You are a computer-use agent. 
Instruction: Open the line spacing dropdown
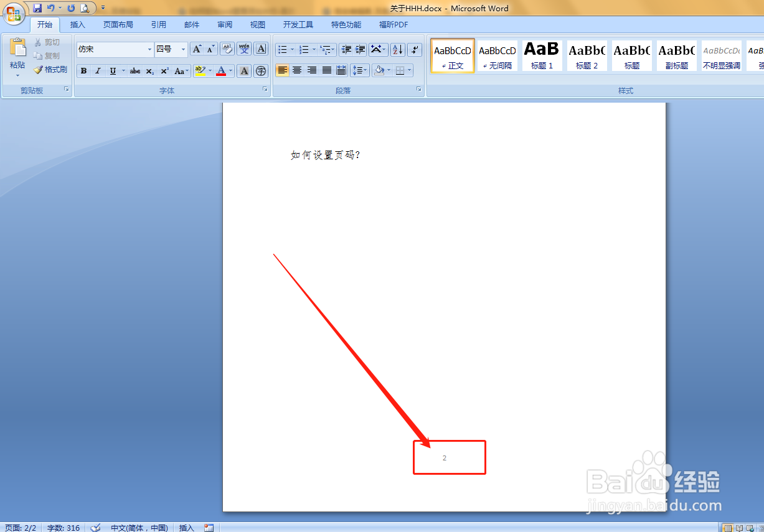360,70
